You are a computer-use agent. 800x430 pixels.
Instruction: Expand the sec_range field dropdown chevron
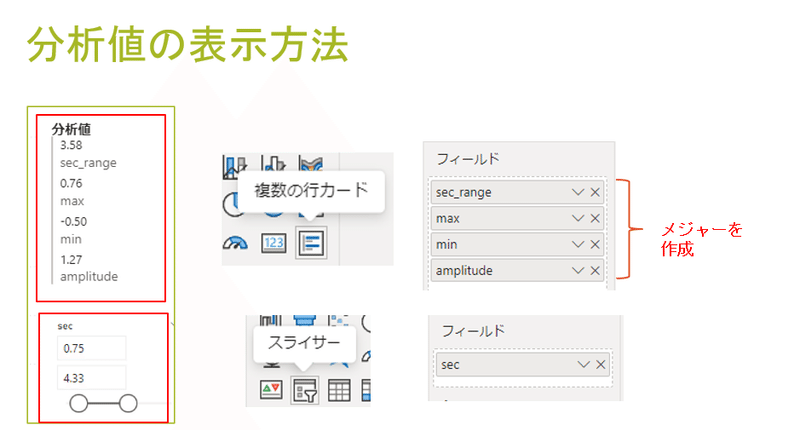(x=578, y=192)
